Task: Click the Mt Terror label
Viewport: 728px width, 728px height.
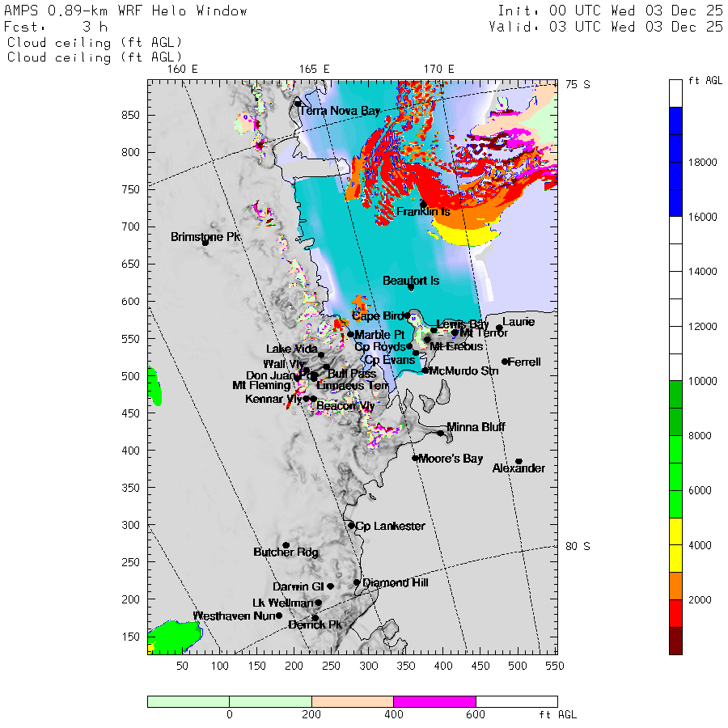Action: (x=484, y=333)
